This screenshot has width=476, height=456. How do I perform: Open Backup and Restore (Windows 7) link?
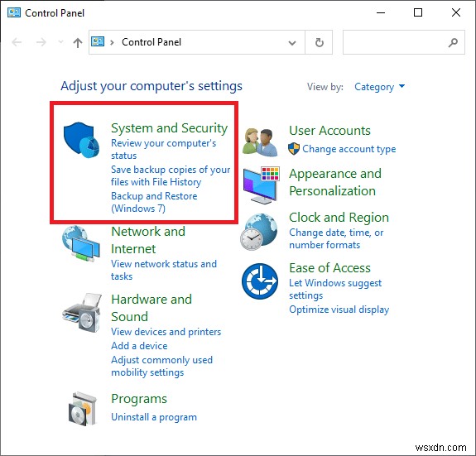tap(154, 203)
